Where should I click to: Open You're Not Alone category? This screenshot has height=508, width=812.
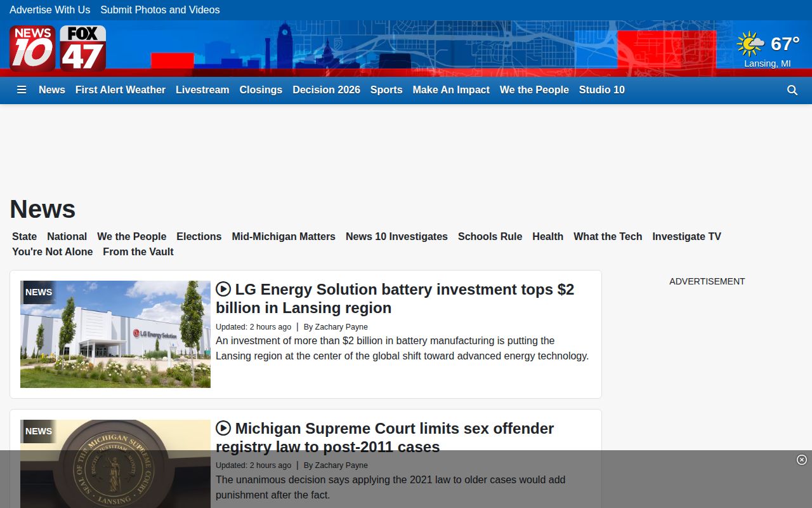pos(53,251)
